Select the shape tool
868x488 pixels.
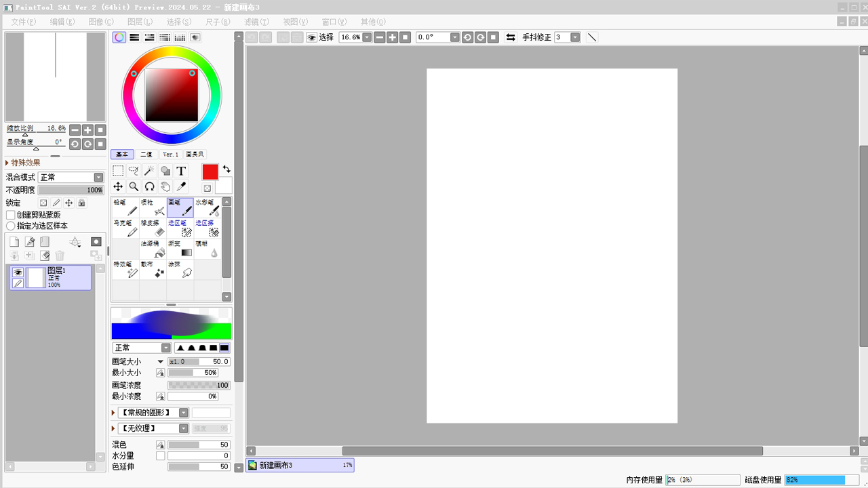tap(165, 171)
